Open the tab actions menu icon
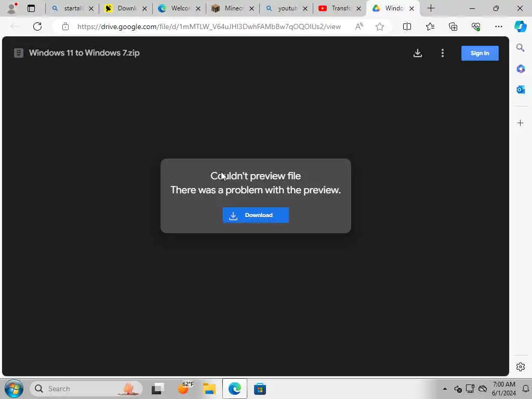The image size is (532, 399). pyautogui.click(x=31, y=8)
